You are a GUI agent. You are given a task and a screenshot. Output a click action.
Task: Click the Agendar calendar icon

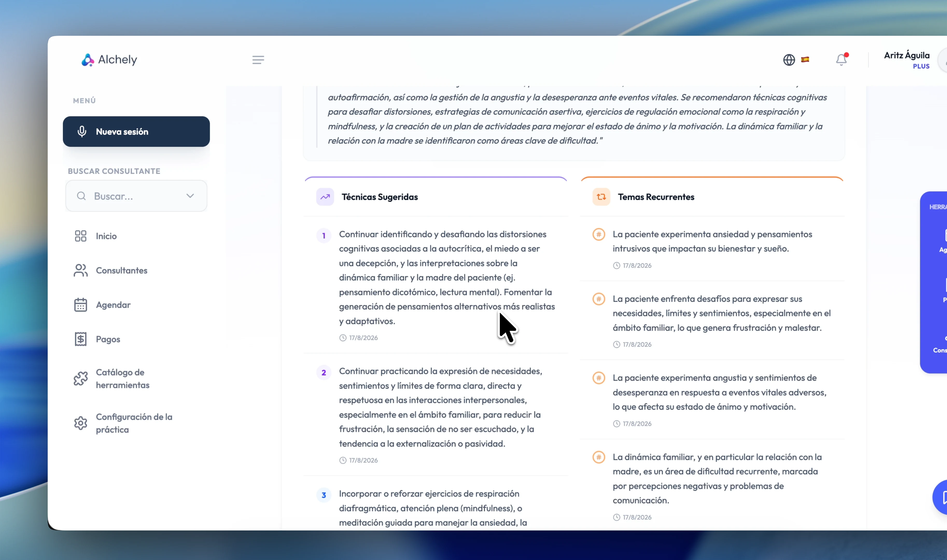click(x=80, y=305)
